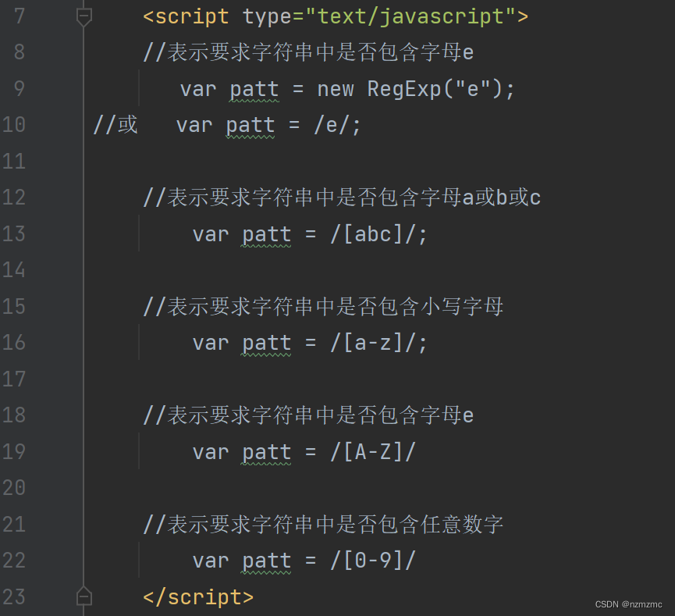Click the comment on line 8 ending with e
675x616 pixels.
[308, 52]
